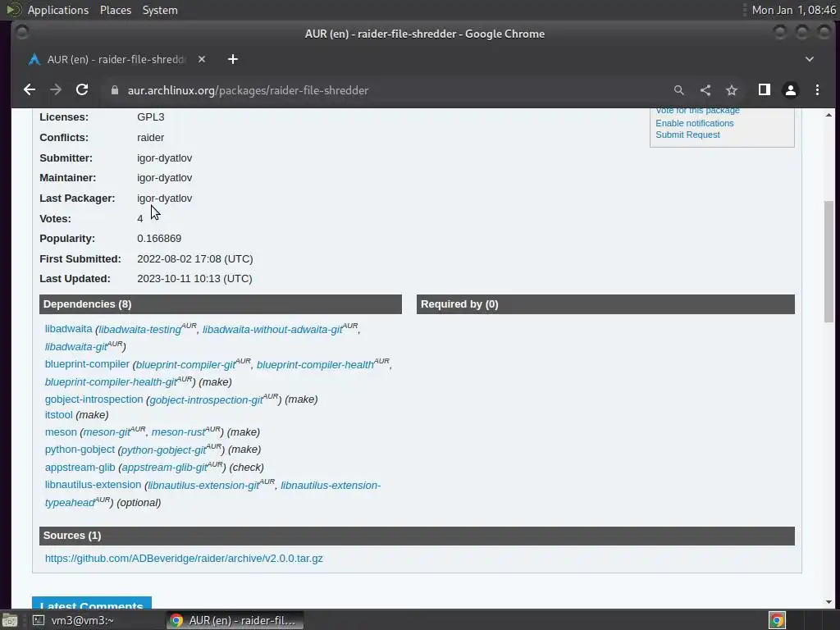Image resolution: width=840 pixels, height=630 pixels.
Task: Open gobject-introspection link
Action: pos(94,399)
